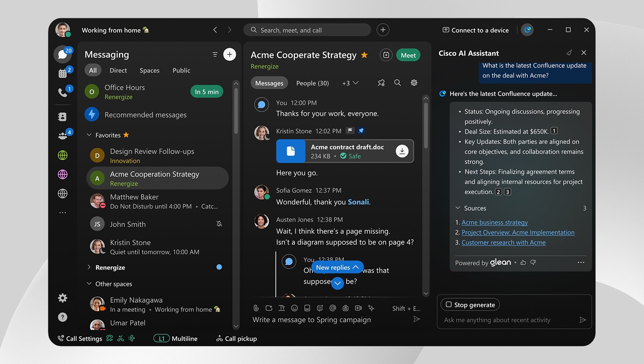Click the conversation scrollbar

click(426, 125)
